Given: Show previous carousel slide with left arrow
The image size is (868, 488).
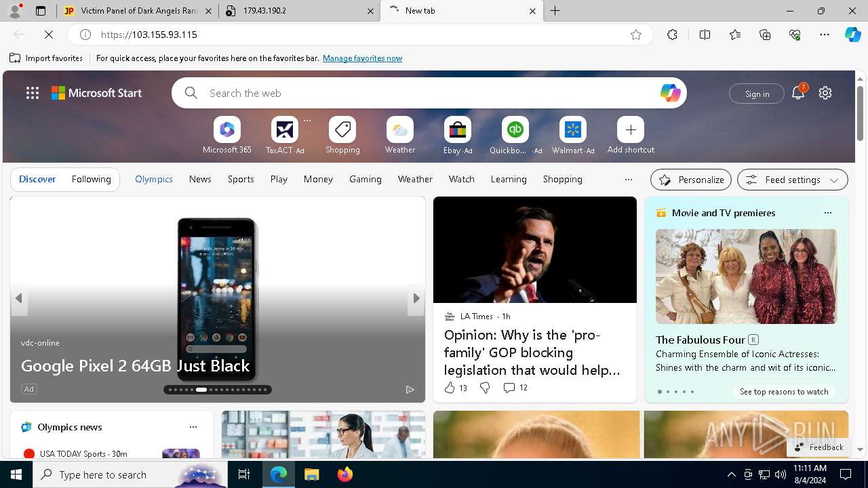Looking at the screenshot, I should 19,298.
